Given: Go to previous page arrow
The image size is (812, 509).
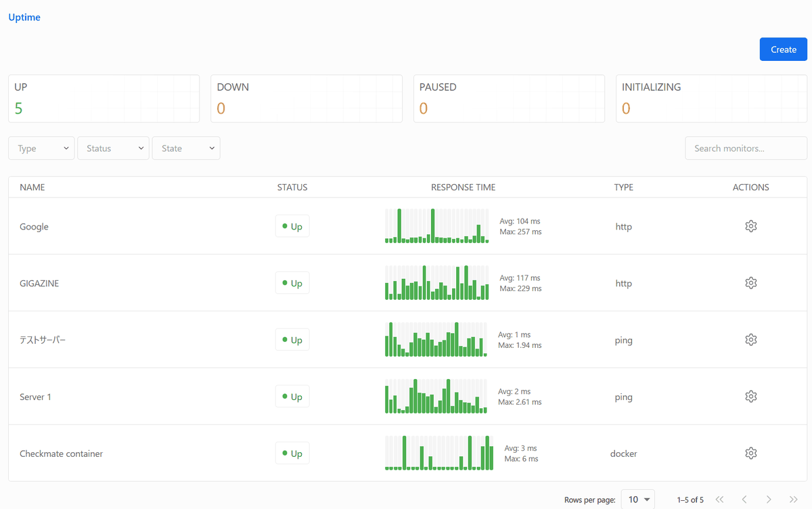Looking at the screenshot, I should click(x=744, y=500).
